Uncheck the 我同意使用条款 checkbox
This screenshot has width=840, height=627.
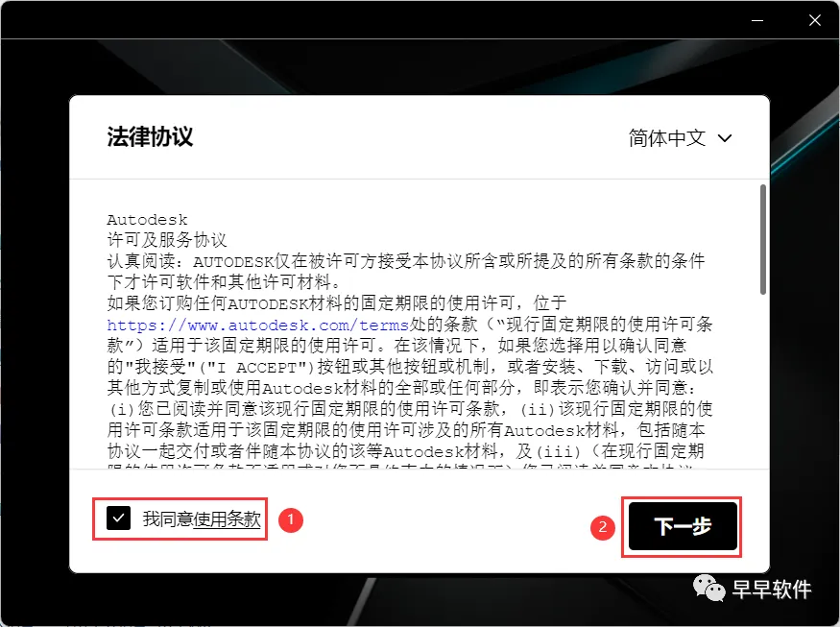pyautogui.click(x=118, y=518)
